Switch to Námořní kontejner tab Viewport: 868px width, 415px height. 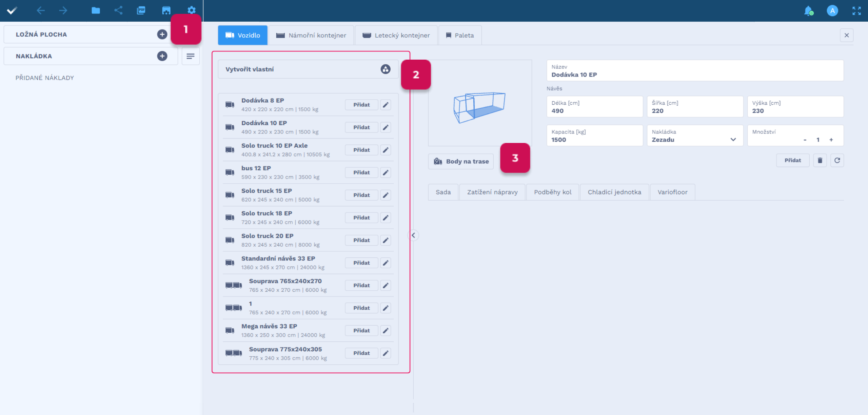(x=311, y=35)
